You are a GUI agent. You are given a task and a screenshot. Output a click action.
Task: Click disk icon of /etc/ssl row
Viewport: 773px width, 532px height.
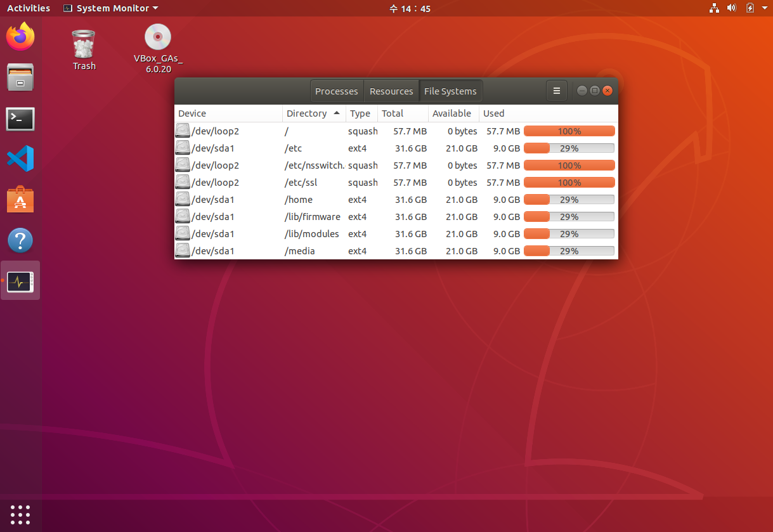pos(183,183)
